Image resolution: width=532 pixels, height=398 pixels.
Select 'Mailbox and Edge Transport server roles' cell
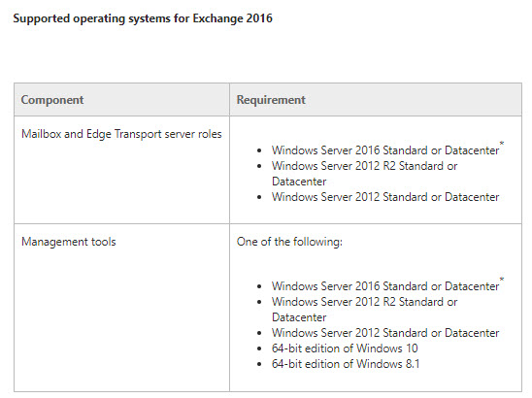[x=121, y=170]
